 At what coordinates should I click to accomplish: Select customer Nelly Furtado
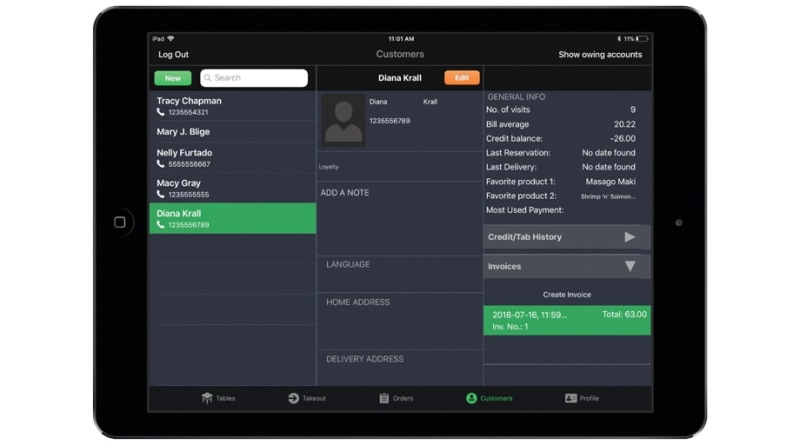tap(233, 158)
